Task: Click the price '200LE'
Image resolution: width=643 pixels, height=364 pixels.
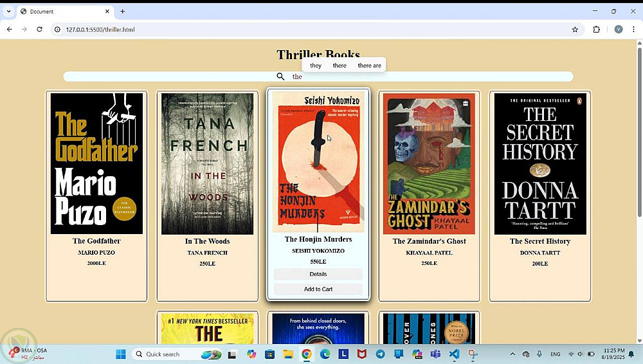Action: pos(540,264)
